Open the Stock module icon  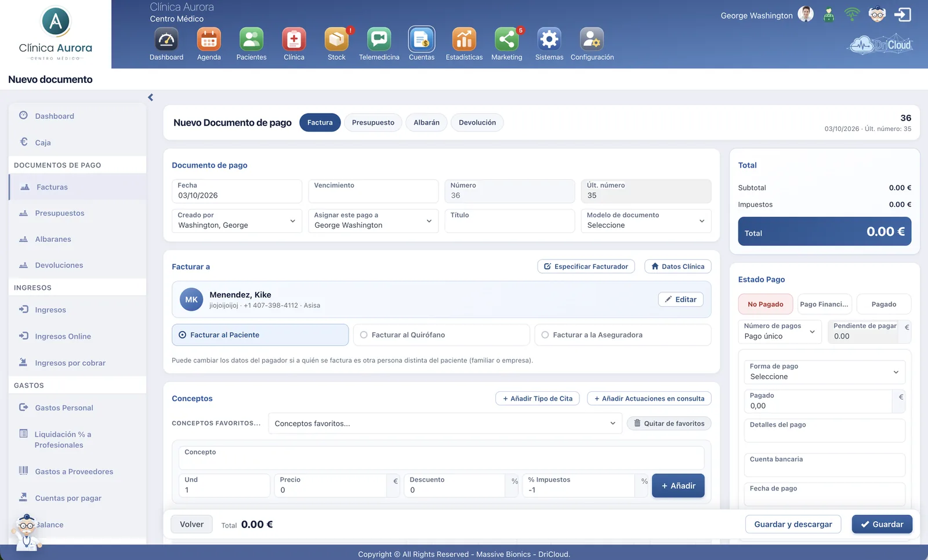click(336, 39)
